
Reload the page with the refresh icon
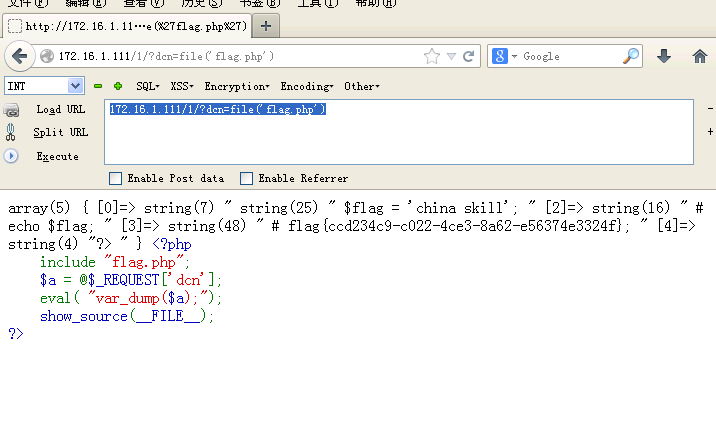tap(469, 56)
